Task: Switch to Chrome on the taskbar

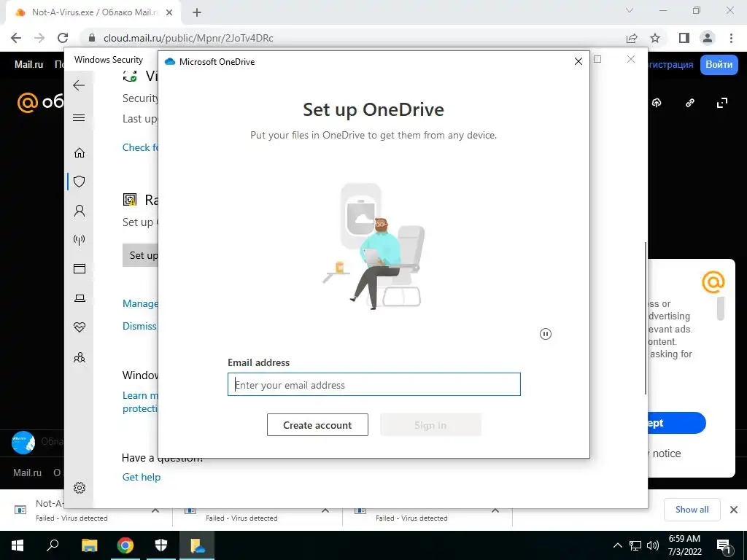Action: (x=125, y=545)
